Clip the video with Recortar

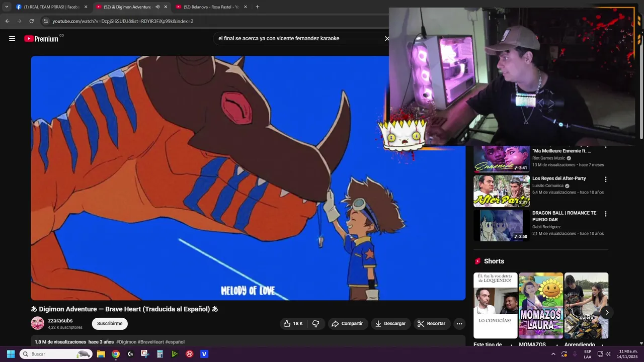tap(432, 323)
